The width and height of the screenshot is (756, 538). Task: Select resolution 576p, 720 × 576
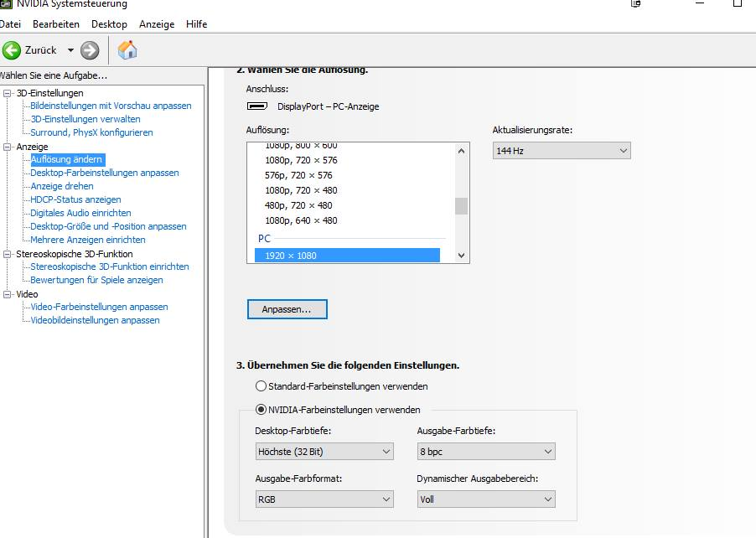298,175
